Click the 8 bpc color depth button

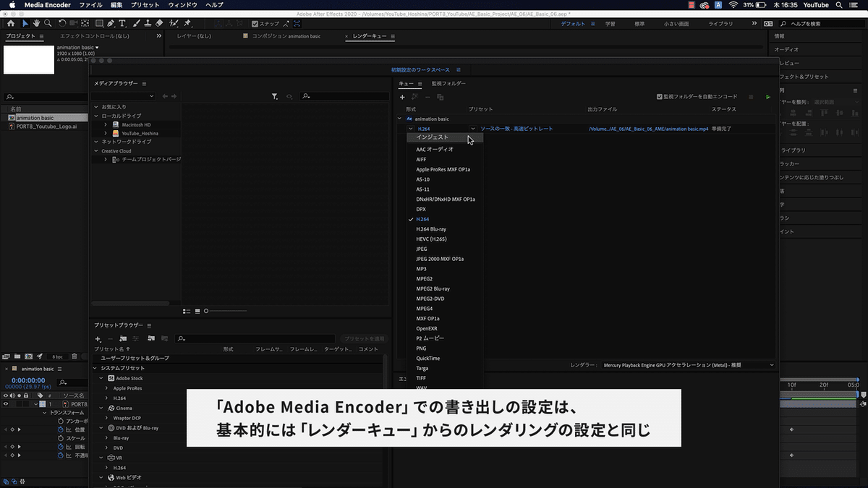coord(57,356)
